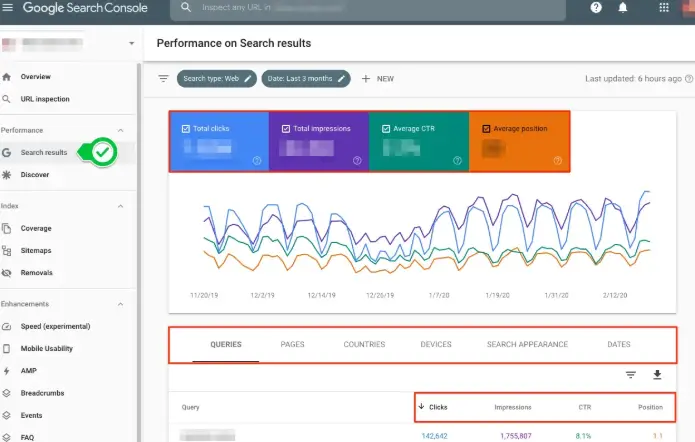Open the hamburger main menu
695x442 pixels.
pyautogui.click(x=8, y=7)
